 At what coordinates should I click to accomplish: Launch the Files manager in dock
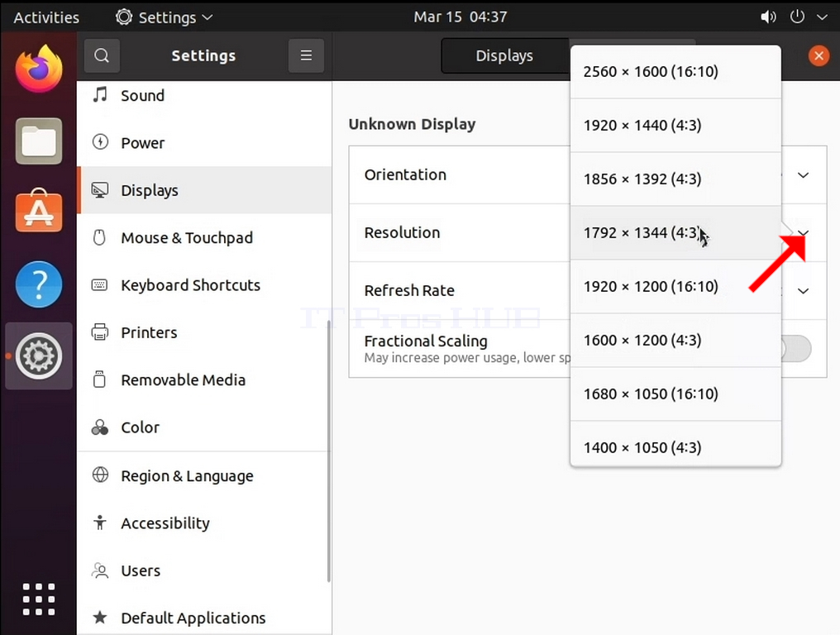pyautogui.click(x=39, y=141)
